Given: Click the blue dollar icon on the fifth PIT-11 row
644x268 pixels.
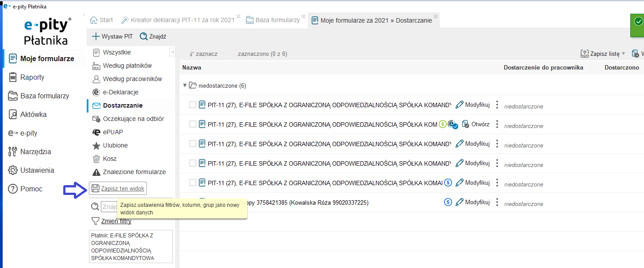Looking at the screenshot, I should [448, 183].
